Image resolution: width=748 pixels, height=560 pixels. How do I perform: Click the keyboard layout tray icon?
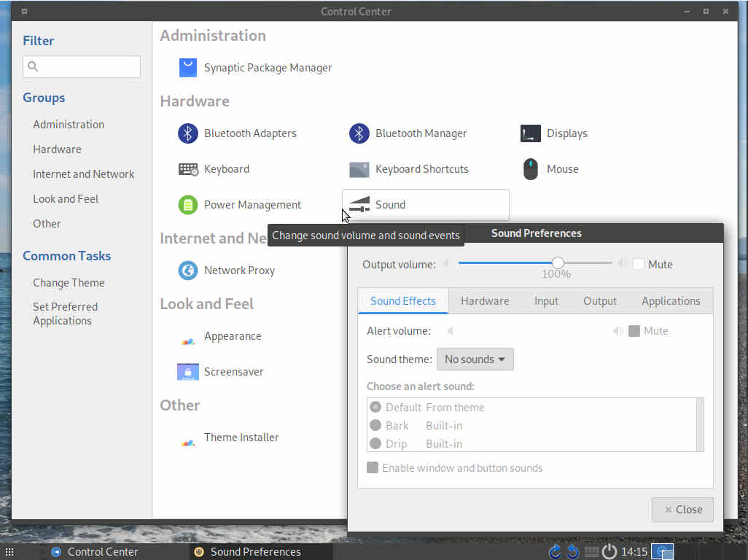tap(591, 552)
